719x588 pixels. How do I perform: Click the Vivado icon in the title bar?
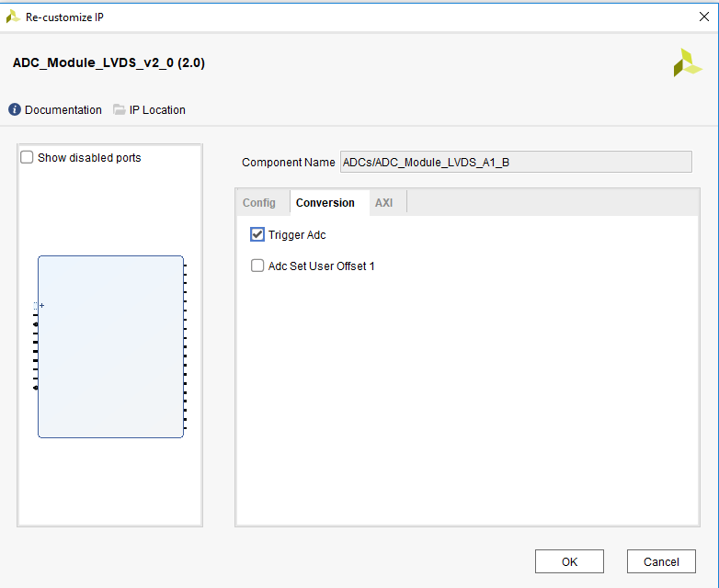click(x=13, y=17)
